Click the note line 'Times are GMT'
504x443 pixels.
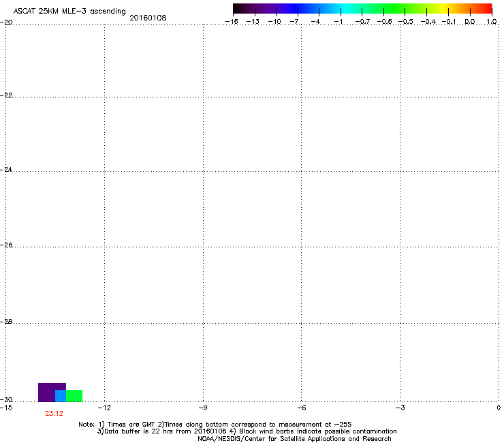[x=131, y=425]
